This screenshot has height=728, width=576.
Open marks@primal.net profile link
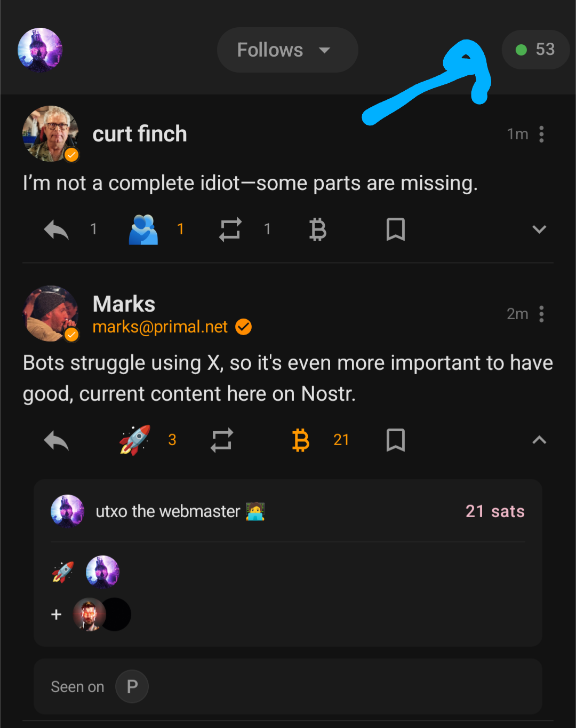(x=160, y=327)
